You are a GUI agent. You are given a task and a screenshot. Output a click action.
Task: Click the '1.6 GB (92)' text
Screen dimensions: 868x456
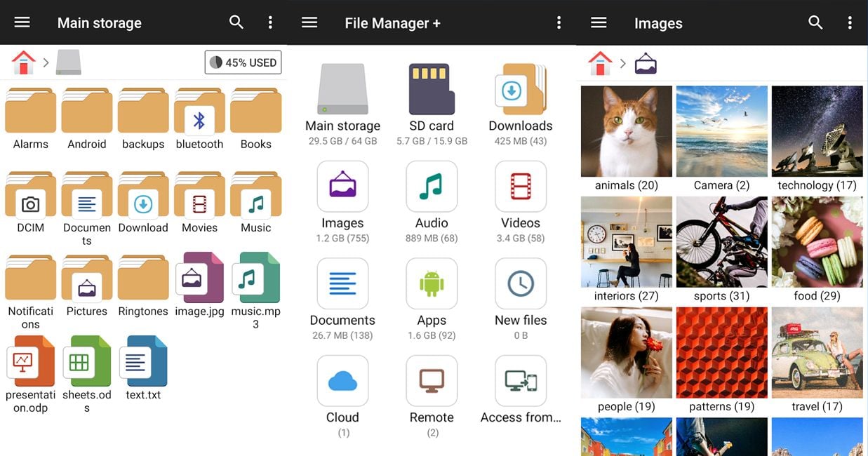(x=432, y=335)
